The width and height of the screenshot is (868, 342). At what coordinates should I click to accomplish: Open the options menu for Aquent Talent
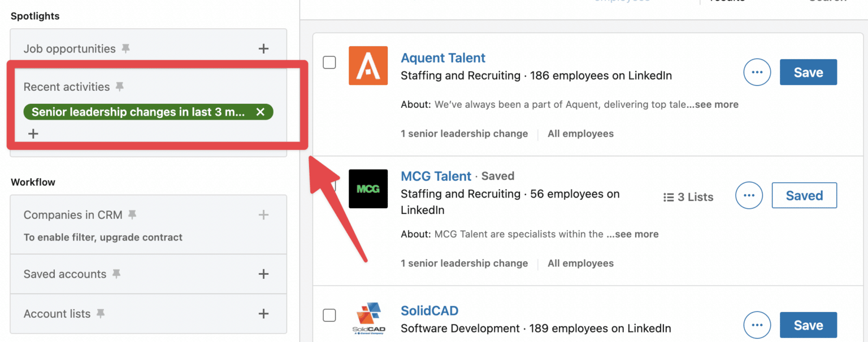[757, 72]
